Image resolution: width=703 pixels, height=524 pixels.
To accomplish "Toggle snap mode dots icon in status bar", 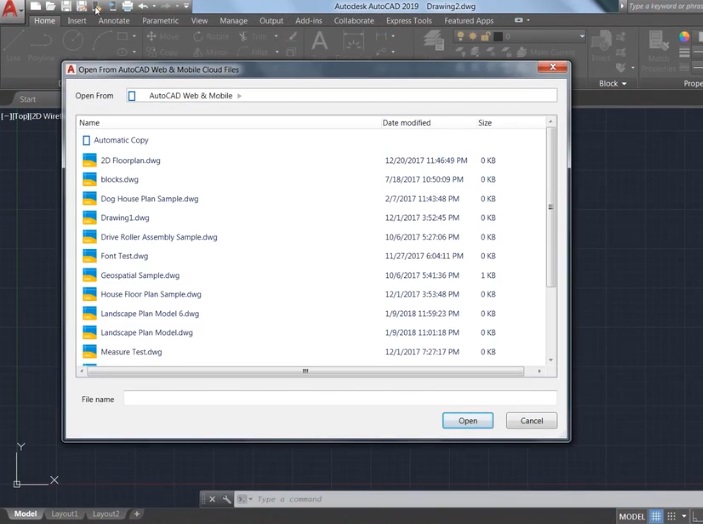I will point(671,516).
